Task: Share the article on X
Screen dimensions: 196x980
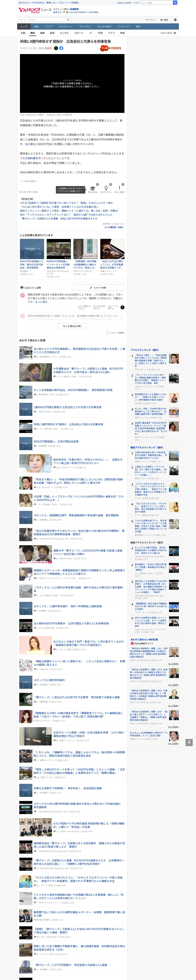Action: point(56,48)
